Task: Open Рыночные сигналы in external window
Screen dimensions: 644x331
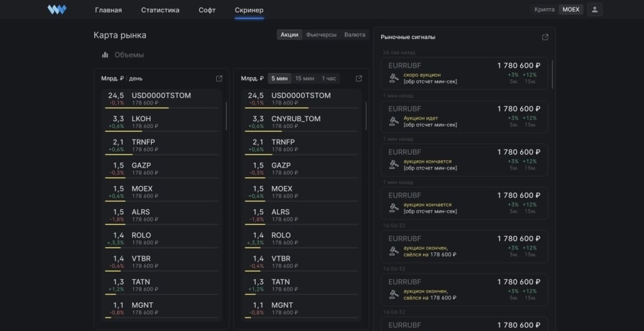Action: point(545,37)
